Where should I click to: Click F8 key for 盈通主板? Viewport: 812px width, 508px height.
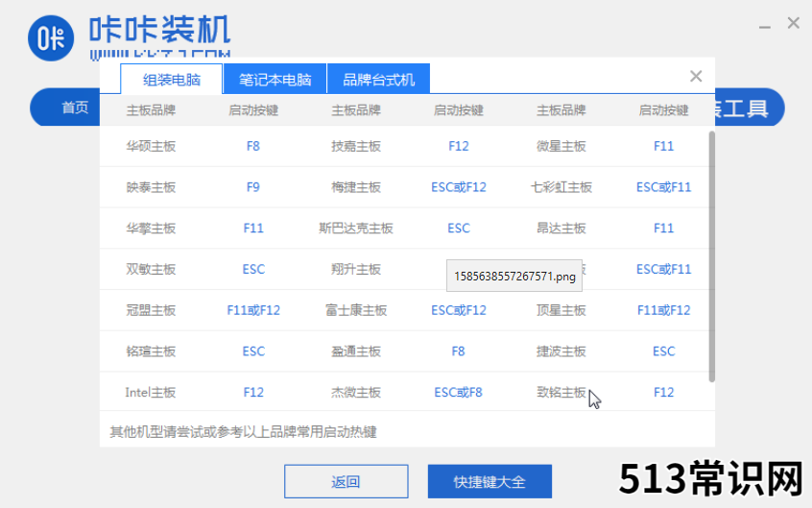pyautogui.click(x=458, y=351)
